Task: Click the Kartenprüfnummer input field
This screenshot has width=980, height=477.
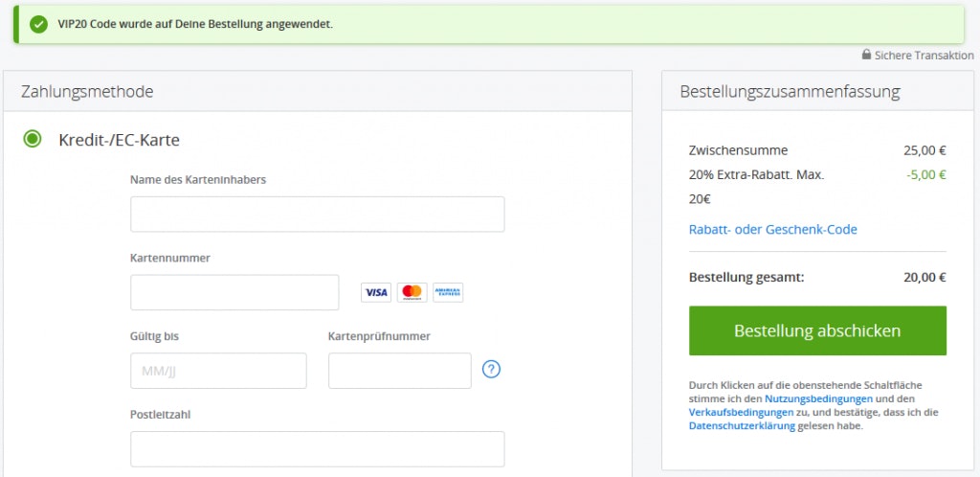Action: coord(399,371)
